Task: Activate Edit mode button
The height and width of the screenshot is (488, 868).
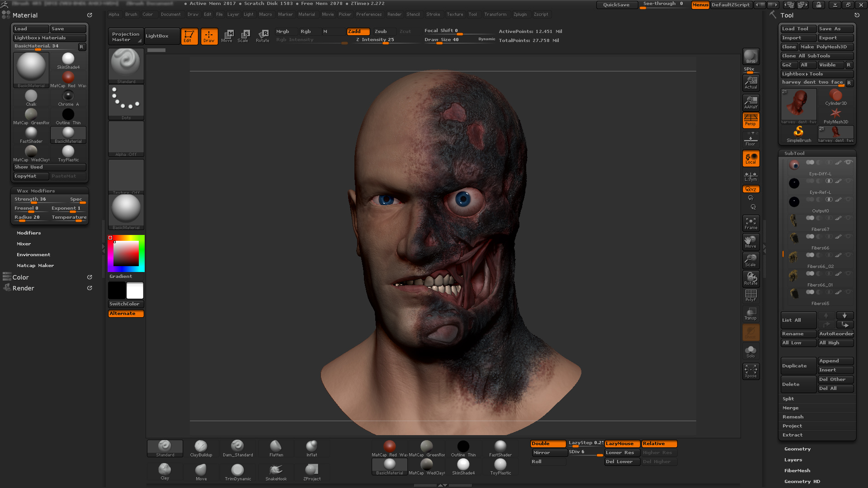Action: (189, 36)
